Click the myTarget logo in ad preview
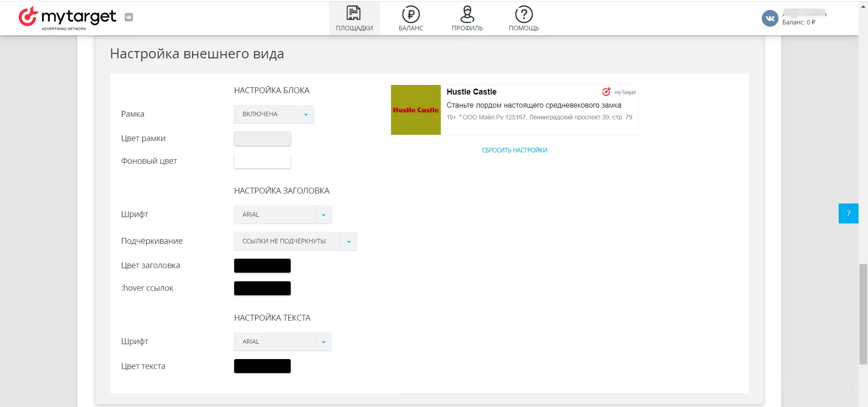This screenshot has width=868, height=407. [618, 92]
